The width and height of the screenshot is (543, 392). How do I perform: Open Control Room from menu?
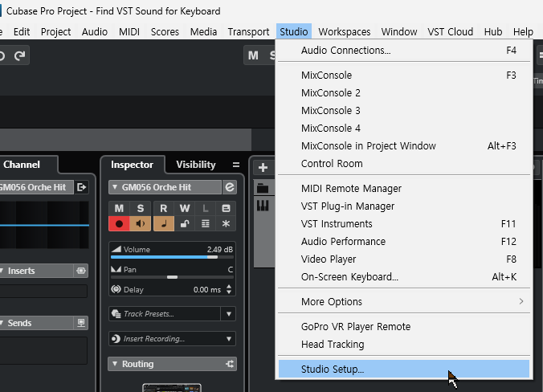(404, 163)
